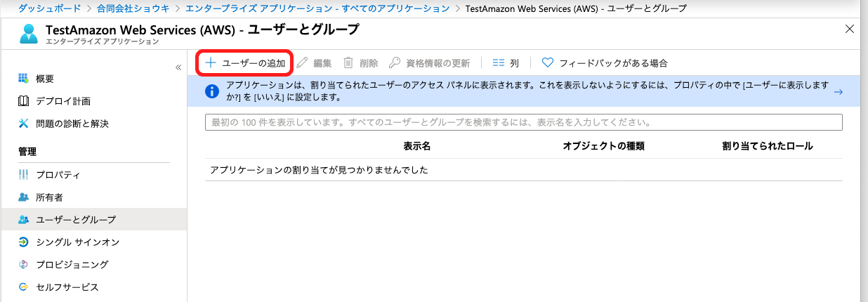This screenshot has width=868, height=302.
Task: Sort by 表示名 column header
Action: coord(416,146)
